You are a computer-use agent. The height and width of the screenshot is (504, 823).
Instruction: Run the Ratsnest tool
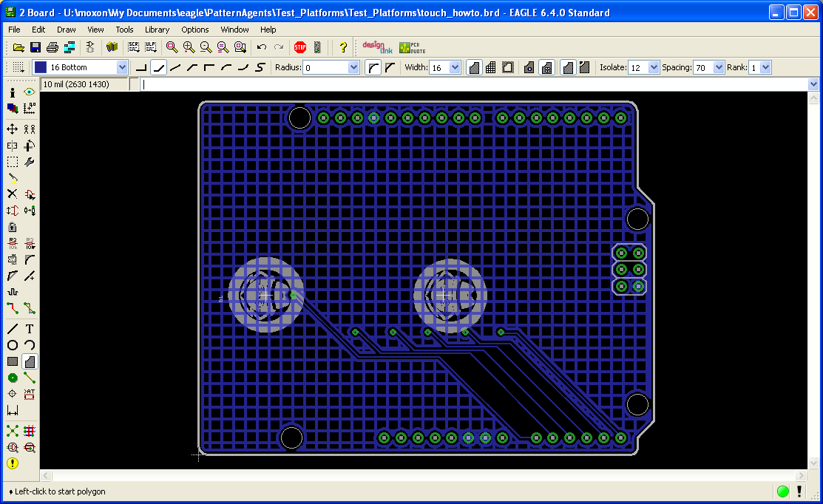[13, 431]
